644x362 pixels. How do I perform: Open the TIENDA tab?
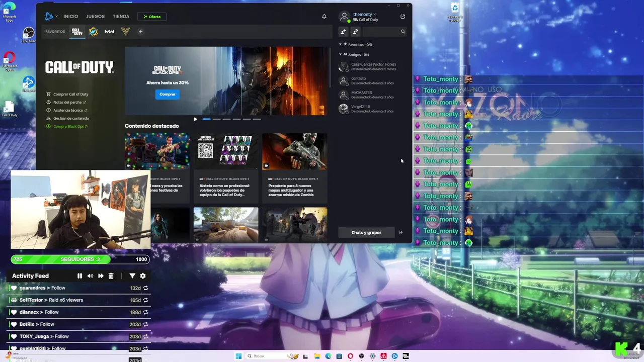[121, 17]
